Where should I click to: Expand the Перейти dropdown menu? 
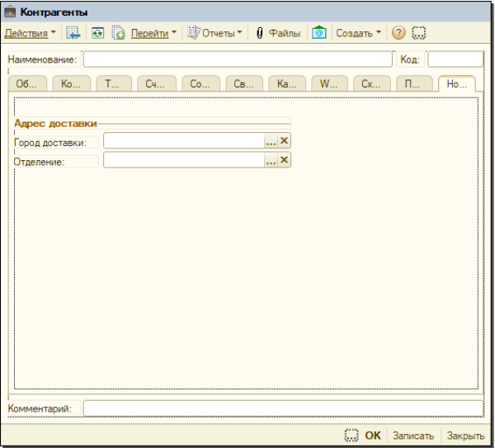click(153, 33)
